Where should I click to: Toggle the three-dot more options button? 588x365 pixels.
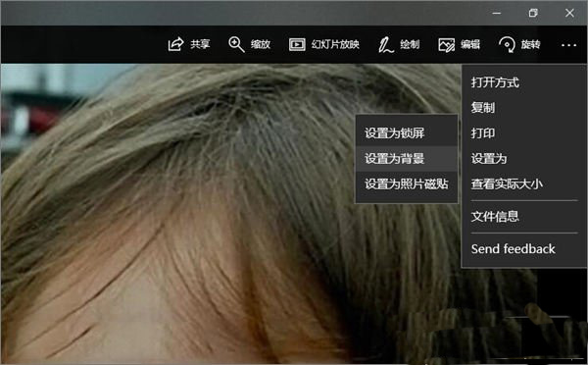pos(568,45)
